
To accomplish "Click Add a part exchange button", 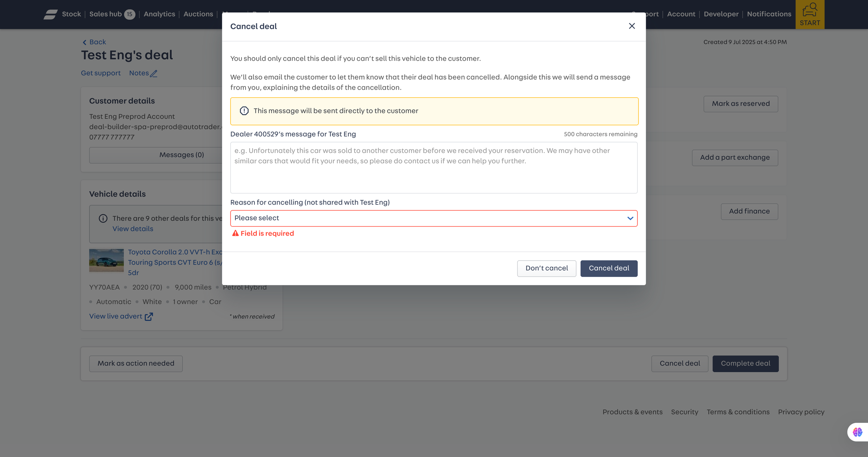I will click(x=735, y=158).
